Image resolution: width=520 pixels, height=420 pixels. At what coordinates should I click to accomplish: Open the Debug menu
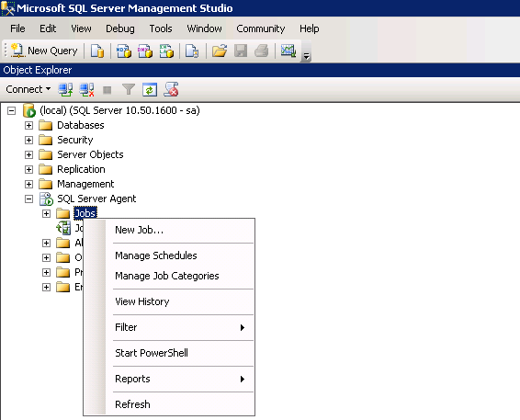pyautogui.click(x=120, y=28)
